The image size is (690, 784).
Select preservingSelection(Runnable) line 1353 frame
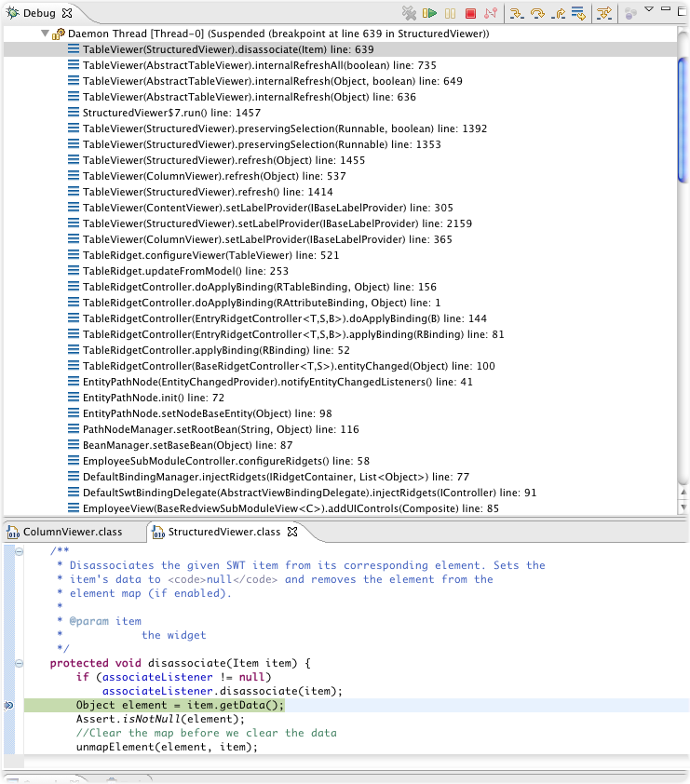262,144
